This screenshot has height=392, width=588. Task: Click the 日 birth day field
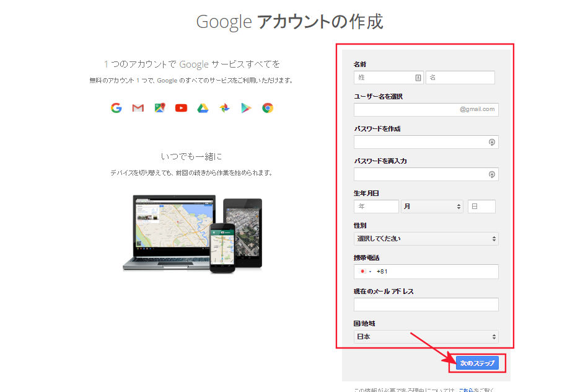click(481, 207)
